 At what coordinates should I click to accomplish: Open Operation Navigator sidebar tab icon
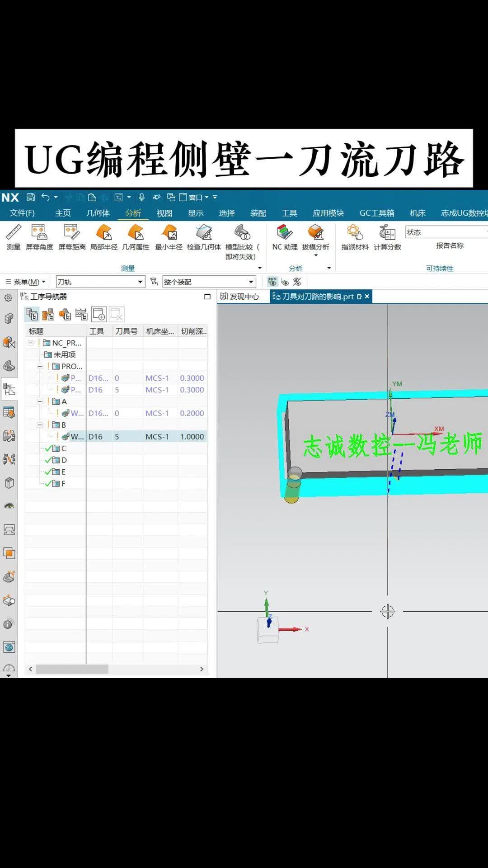(9, 389)
